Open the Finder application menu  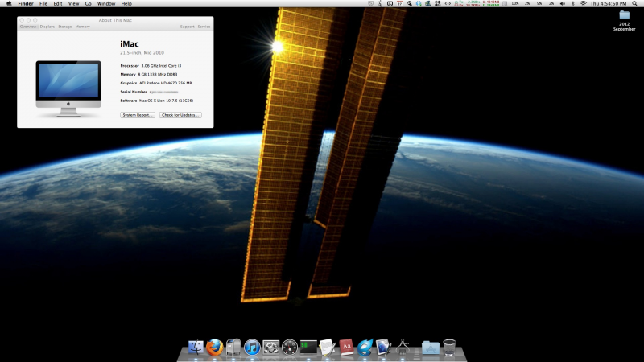(x=26, y=3)
